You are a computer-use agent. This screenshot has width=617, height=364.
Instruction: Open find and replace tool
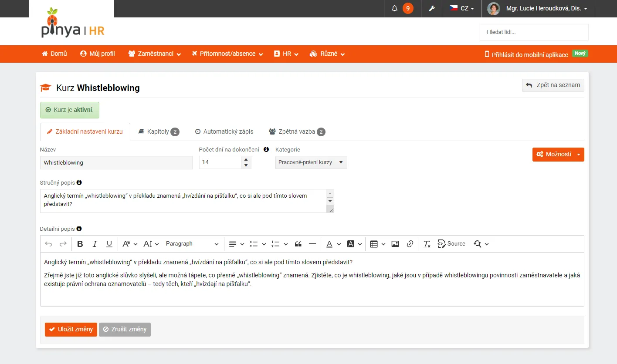click(481, 244)
